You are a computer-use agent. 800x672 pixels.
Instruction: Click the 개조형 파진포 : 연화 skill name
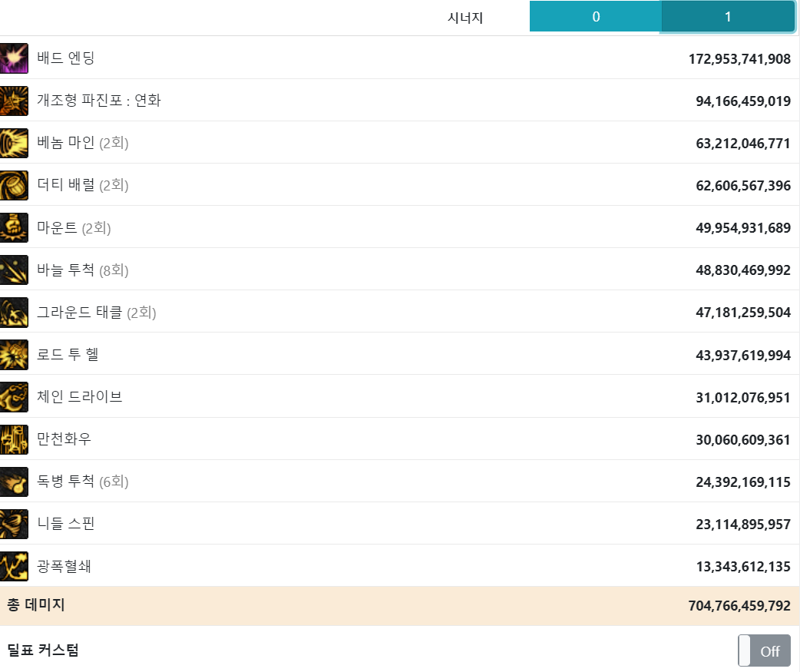(x=99, y=100)
